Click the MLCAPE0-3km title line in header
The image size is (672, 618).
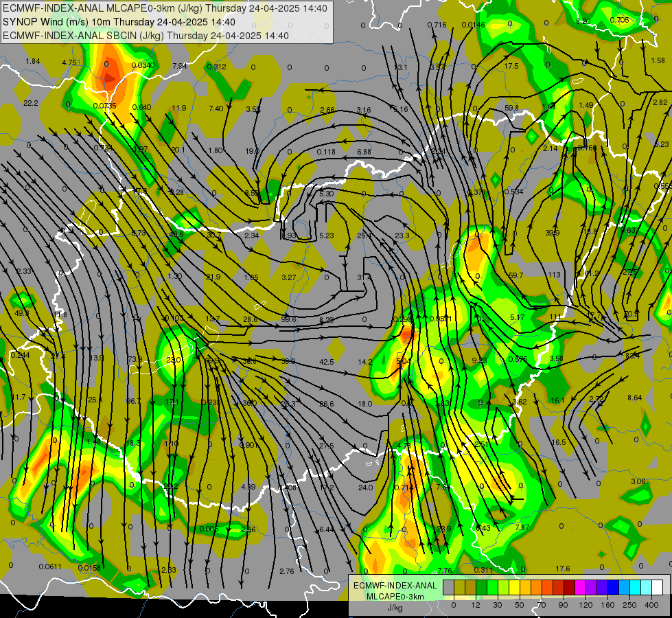click(x=165, y=8)
